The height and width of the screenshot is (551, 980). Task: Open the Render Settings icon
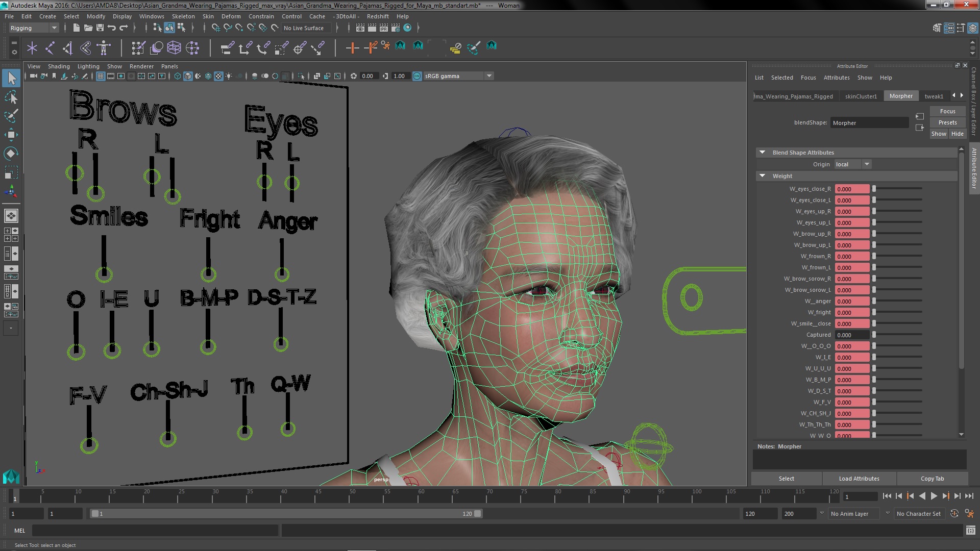[x=396, y=28]
